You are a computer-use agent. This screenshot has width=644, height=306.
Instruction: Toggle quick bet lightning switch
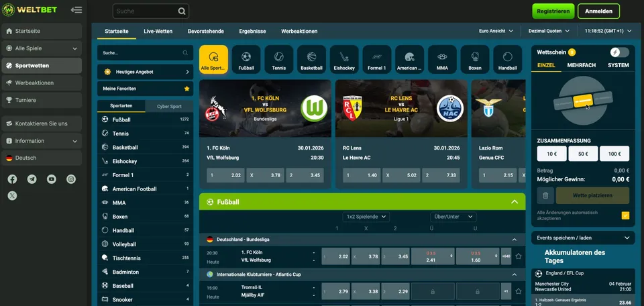click(619, 52)
